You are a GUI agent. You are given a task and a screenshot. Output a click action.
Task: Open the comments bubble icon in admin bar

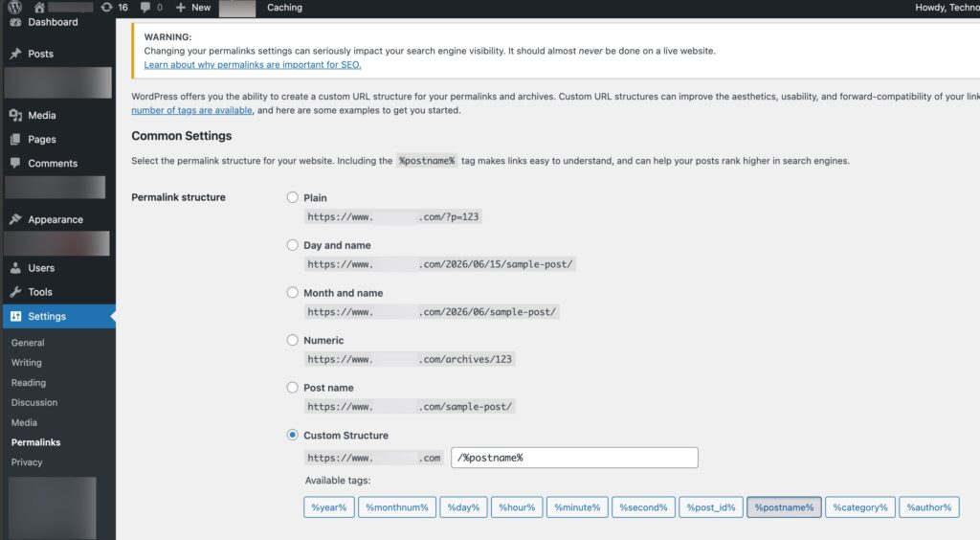pos(145,7)
